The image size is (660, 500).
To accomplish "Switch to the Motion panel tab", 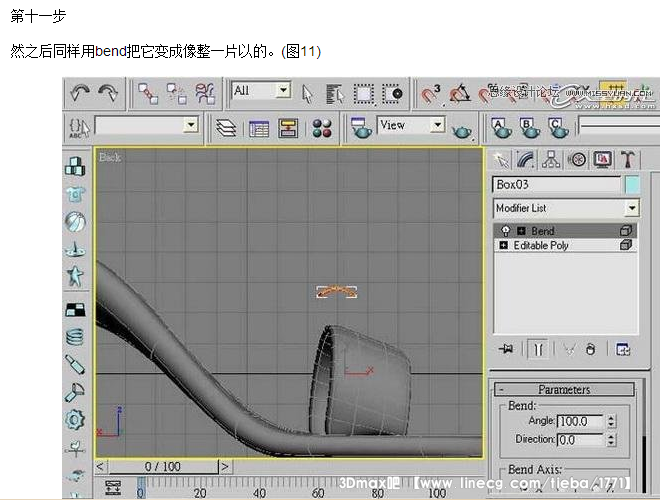I will 577,160.
